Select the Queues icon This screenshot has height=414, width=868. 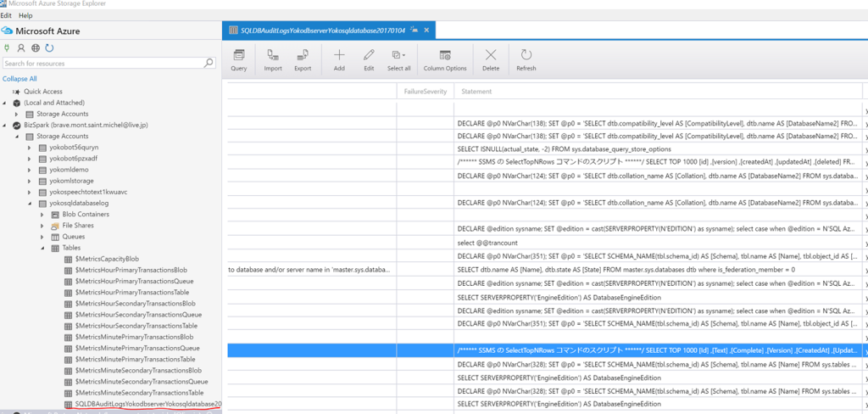point(55,237)
